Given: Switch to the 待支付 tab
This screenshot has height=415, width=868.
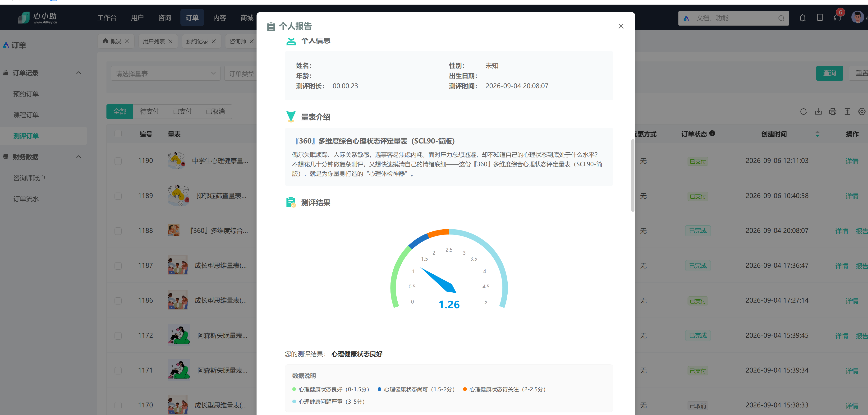Looking at the screenshot, I should [149, 112].
